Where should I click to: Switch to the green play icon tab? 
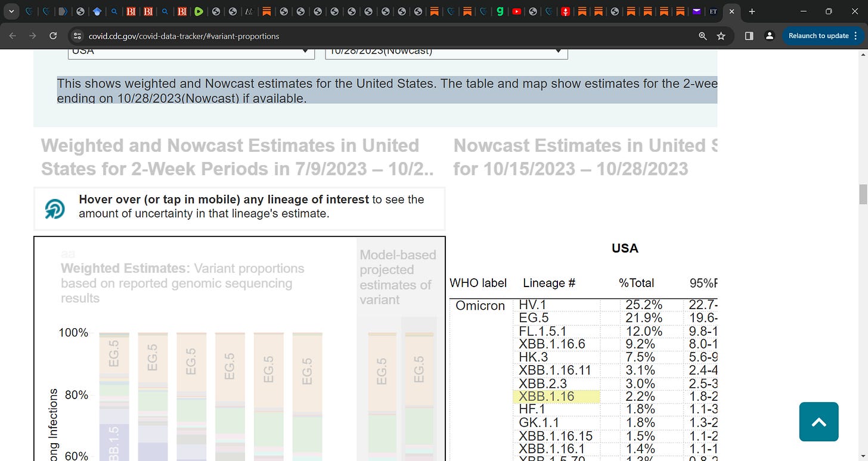click(x=199, y=11)
